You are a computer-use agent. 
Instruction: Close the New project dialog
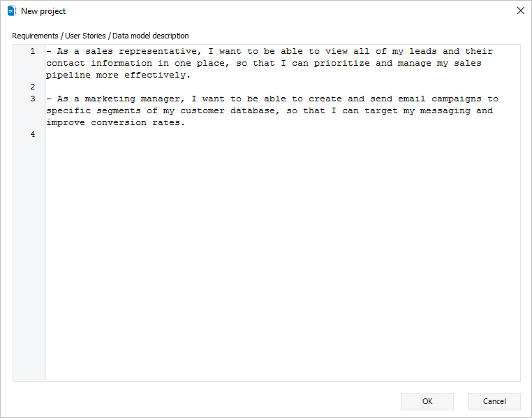[x=520, y=10]
